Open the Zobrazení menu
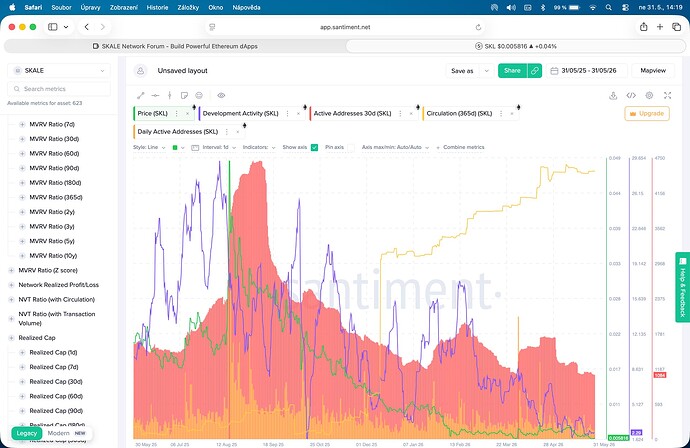 pos(124,7)
